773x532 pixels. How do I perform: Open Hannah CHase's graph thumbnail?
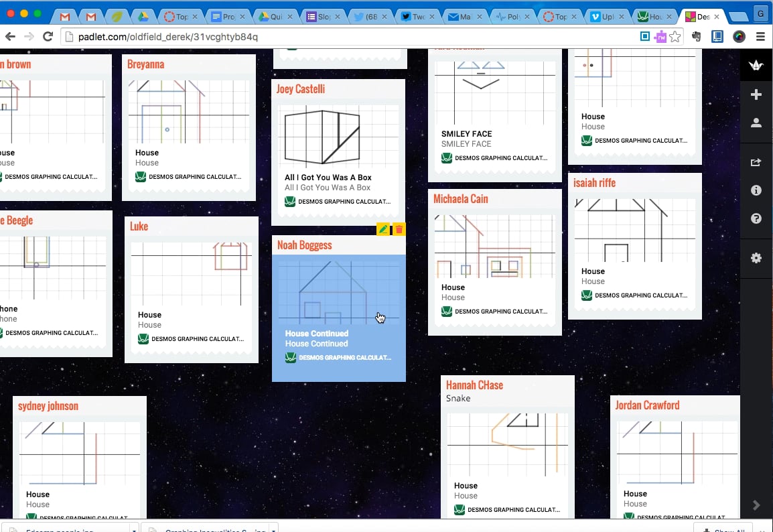pyautogui.click(x=508, y=445)
